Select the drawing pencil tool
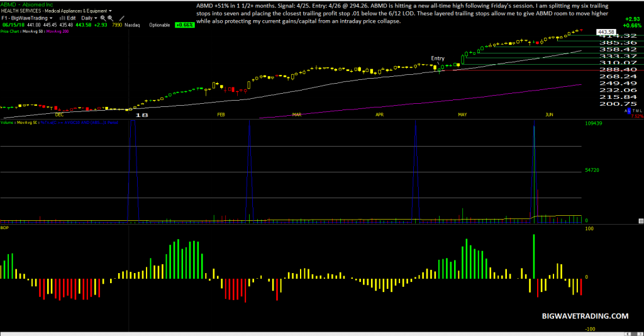Viewport: 644px width, 336px height. pyautogui.click(x=121, y=18)
